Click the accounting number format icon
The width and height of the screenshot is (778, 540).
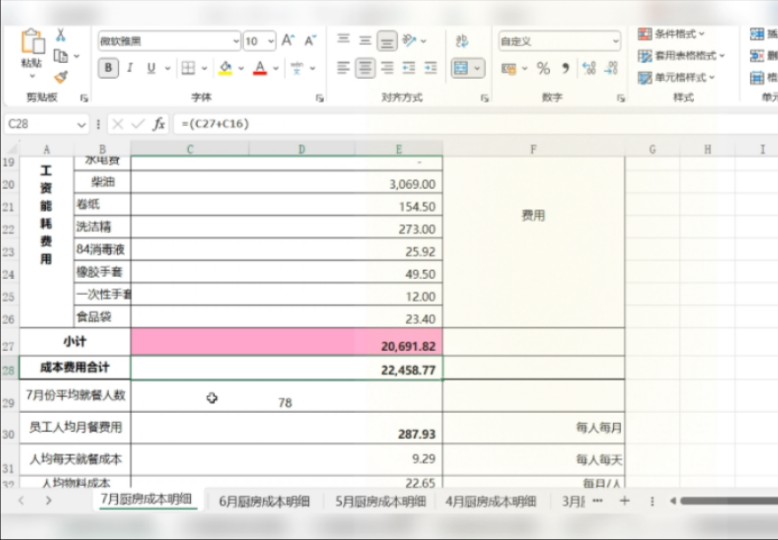click(x=509, y=68)
